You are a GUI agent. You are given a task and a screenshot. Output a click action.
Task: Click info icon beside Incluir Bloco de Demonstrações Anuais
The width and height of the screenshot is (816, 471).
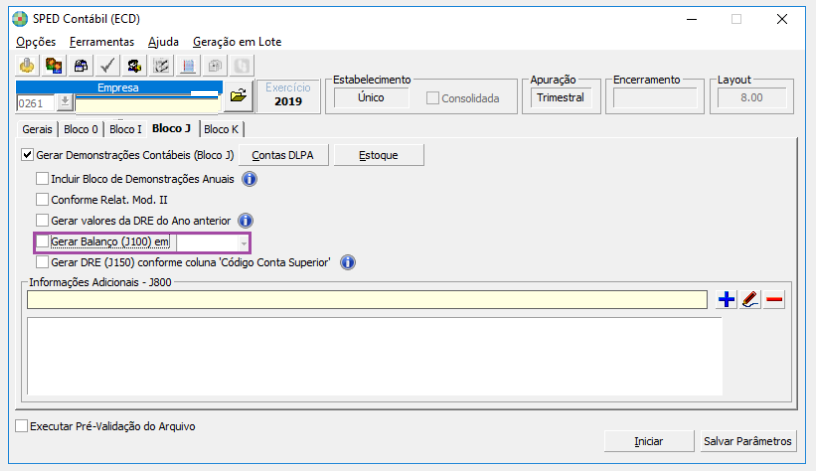coord(250,179)
